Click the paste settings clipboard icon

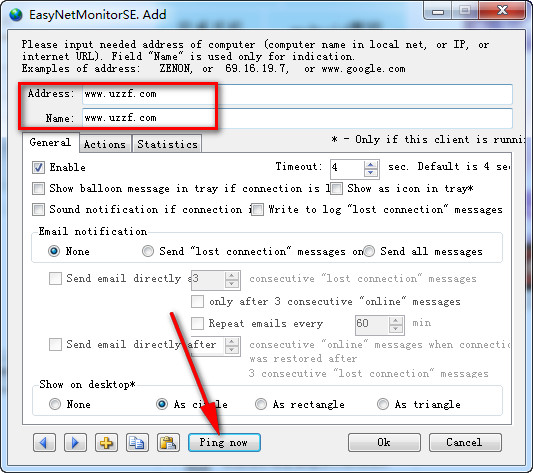168,442
